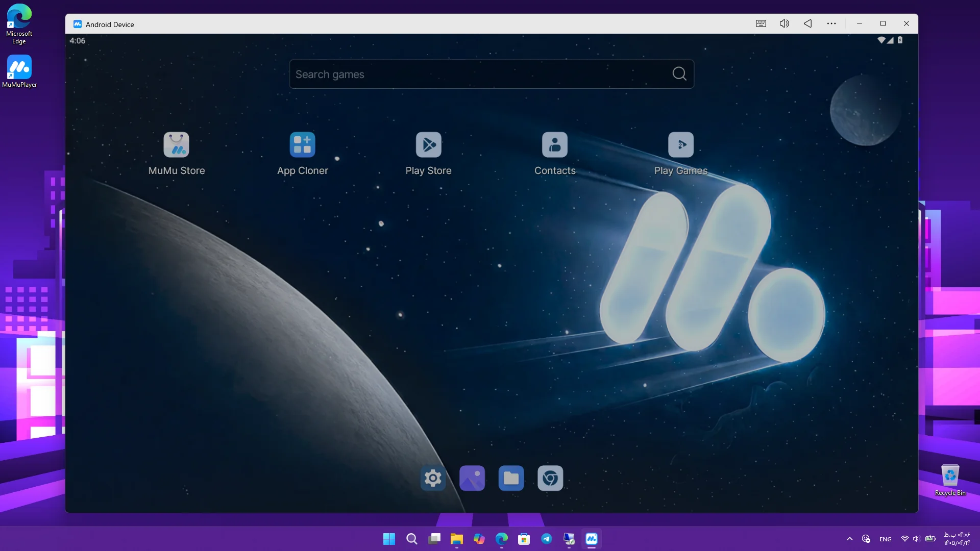
Task: Maximize the Android Device window
Action: (883, 23)
